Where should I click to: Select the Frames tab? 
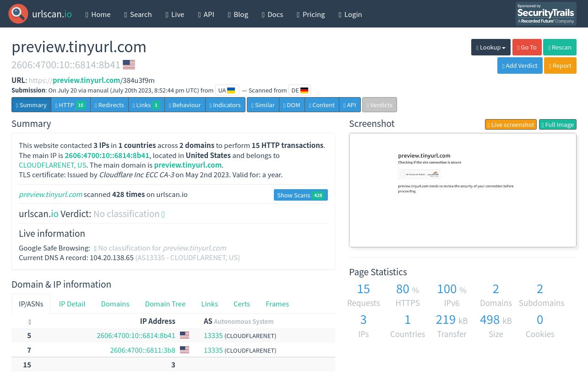coord(277,304)
